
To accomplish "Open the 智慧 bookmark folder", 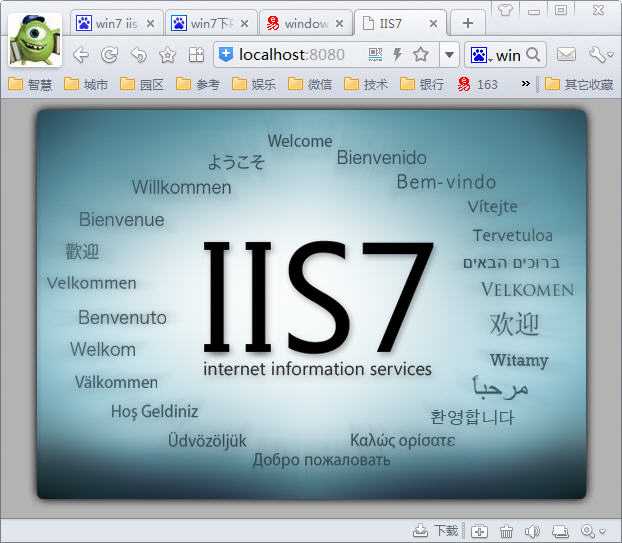I will click(x=31, y=84).
